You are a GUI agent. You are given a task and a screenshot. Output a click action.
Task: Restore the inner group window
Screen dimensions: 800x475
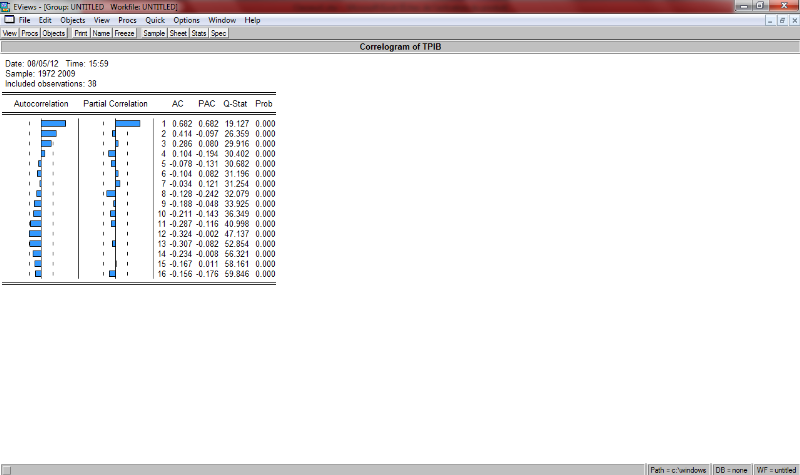coord(782,20)
